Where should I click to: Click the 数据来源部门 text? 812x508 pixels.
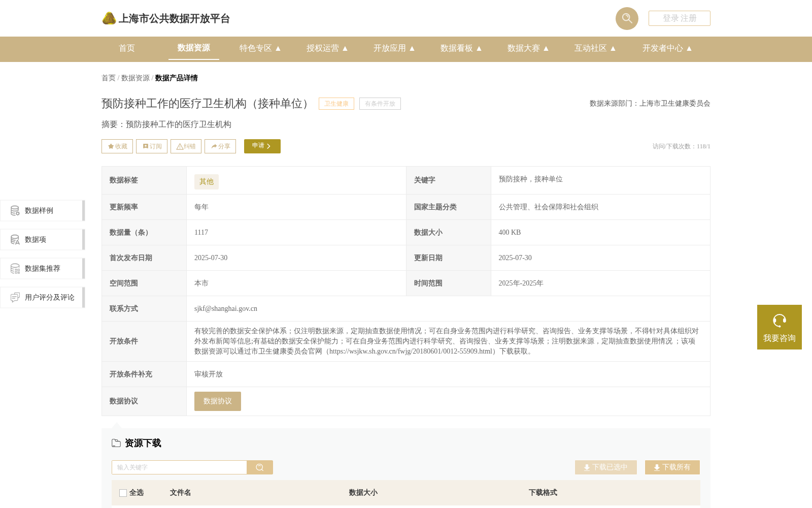click(650, 104)
